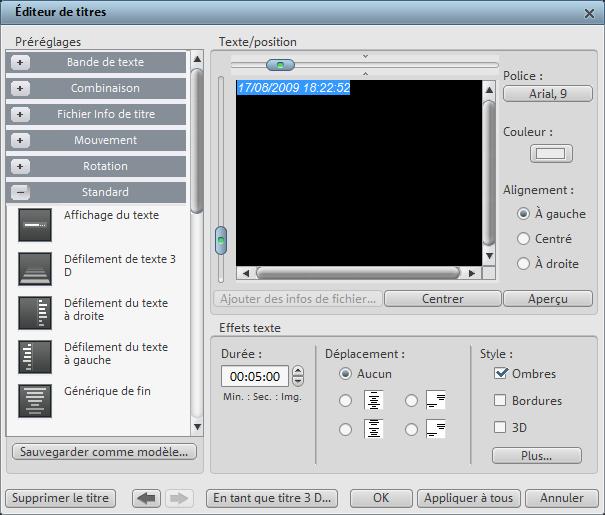
Task: Open font settings via Arial, 9 button
Action: pos(546,94)
